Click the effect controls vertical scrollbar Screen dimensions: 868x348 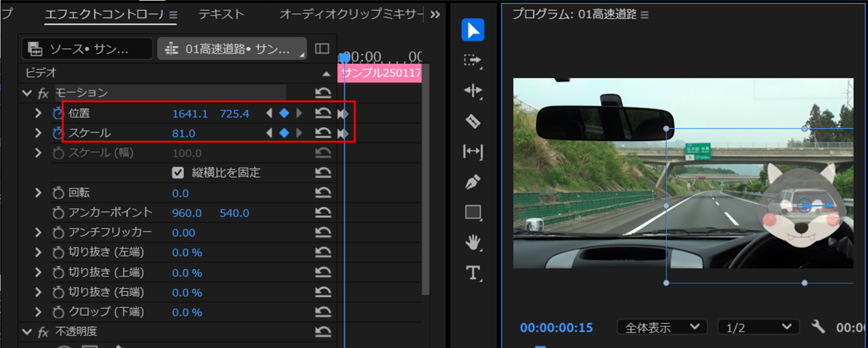click(x=426, y=180)
